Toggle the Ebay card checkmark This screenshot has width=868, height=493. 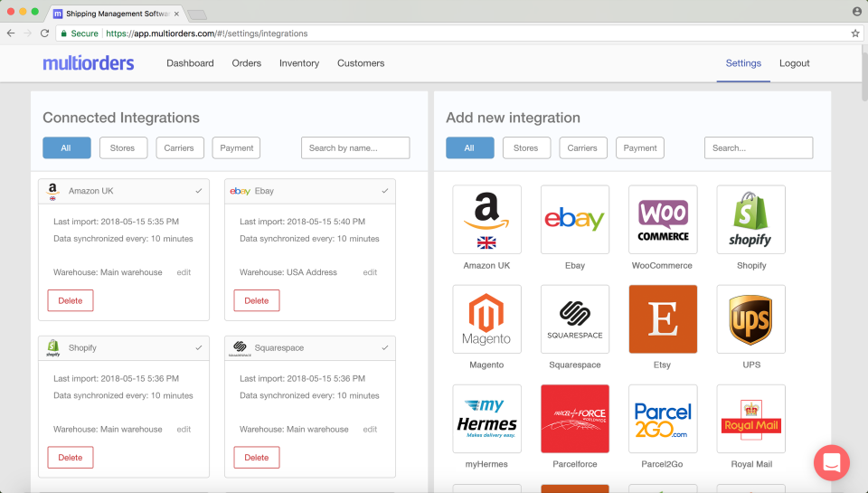pos(385,191)
